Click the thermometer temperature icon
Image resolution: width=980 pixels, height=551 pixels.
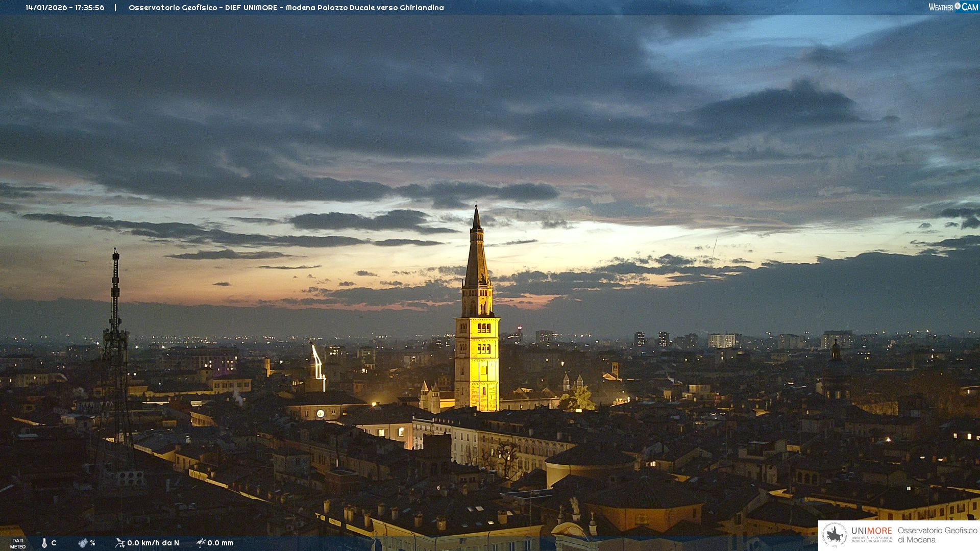click(44, 543)
